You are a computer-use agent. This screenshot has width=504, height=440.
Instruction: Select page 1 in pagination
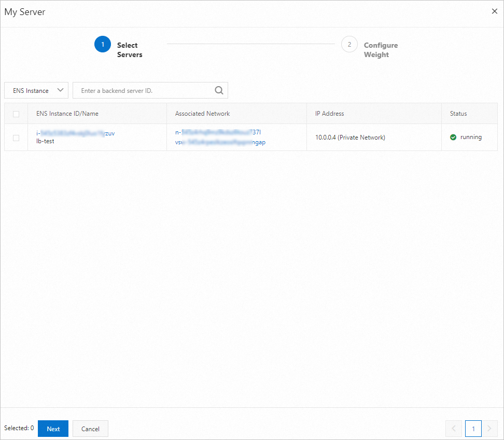tap(473, 429)
